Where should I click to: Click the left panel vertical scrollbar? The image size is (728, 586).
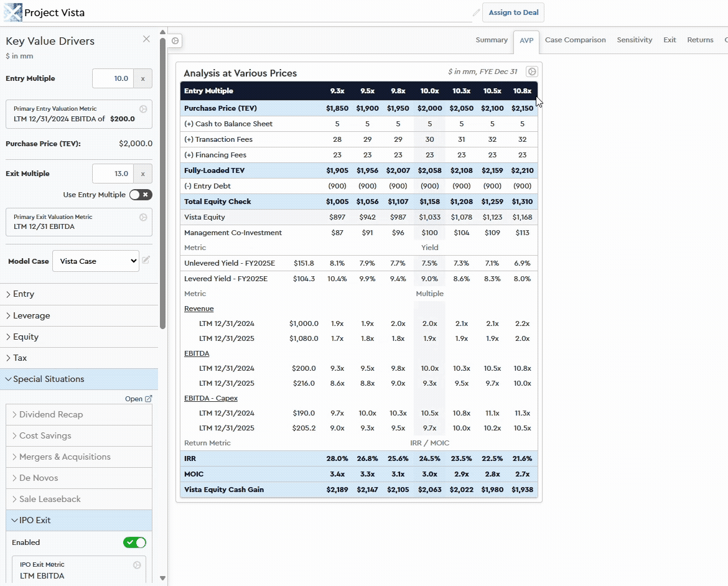(x=163, y=180)
